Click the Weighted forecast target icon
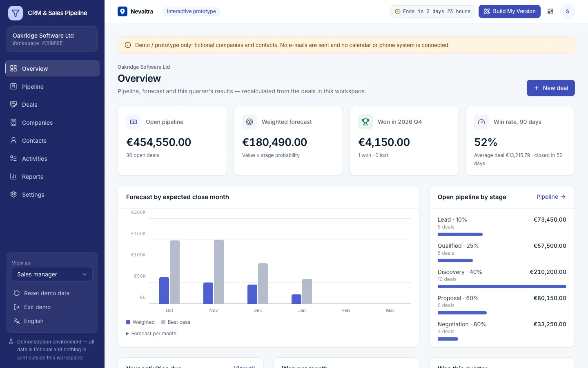 point(249,122)
